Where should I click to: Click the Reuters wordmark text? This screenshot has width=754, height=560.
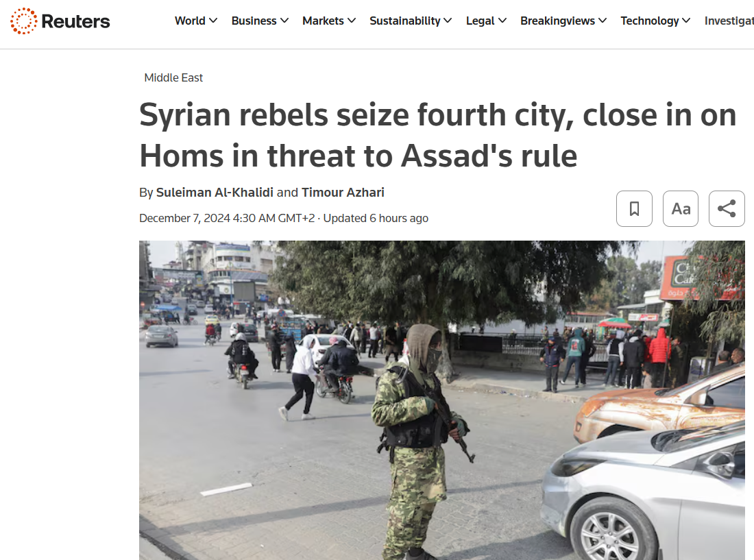(75, 21)
